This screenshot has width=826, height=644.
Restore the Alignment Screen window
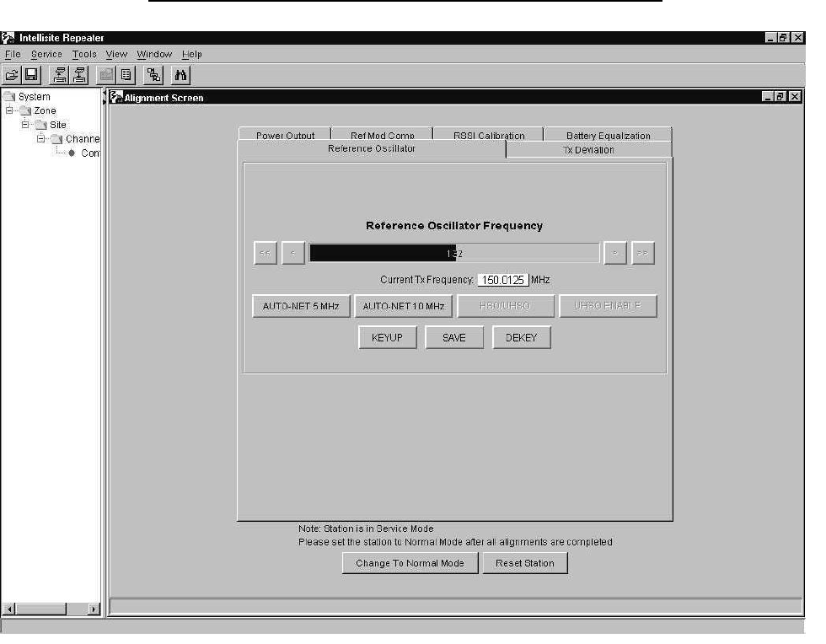(x=780, y=96)
